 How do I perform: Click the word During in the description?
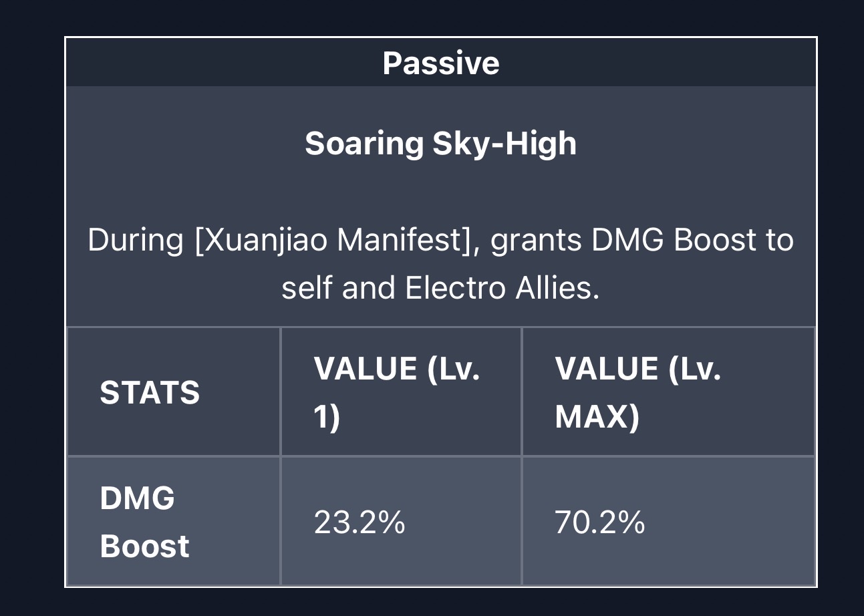point(135,239)
